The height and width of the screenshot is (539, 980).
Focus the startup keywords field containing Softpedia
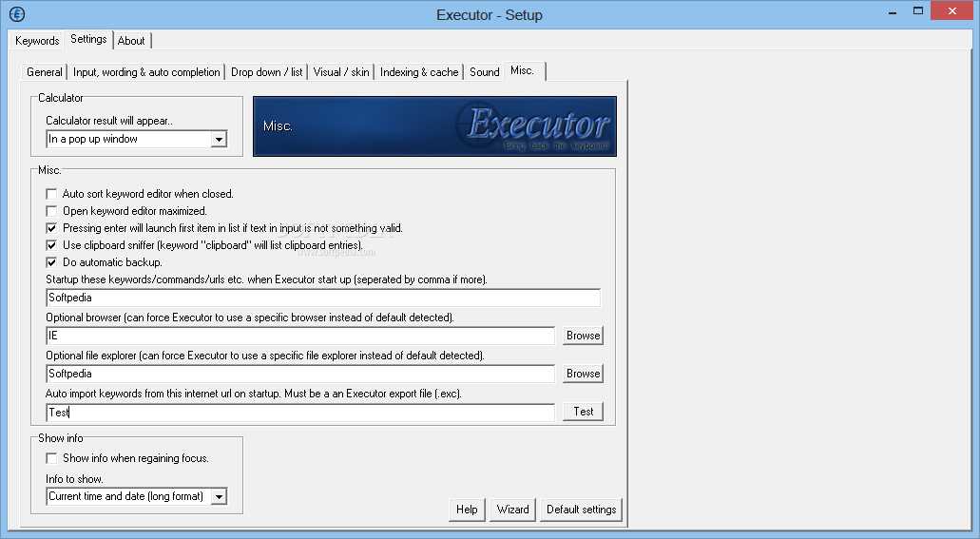coord(323,298)
